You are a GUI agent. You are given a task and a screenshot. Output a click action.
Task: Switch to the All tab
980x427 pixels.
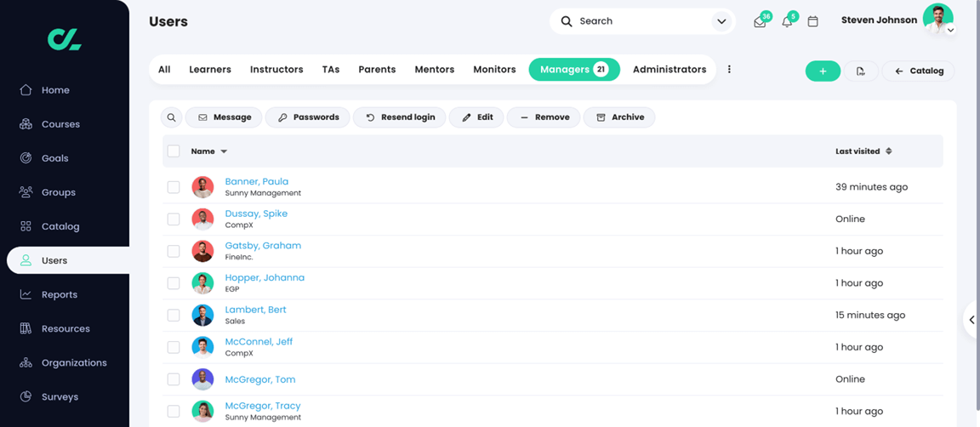point(164,70)
